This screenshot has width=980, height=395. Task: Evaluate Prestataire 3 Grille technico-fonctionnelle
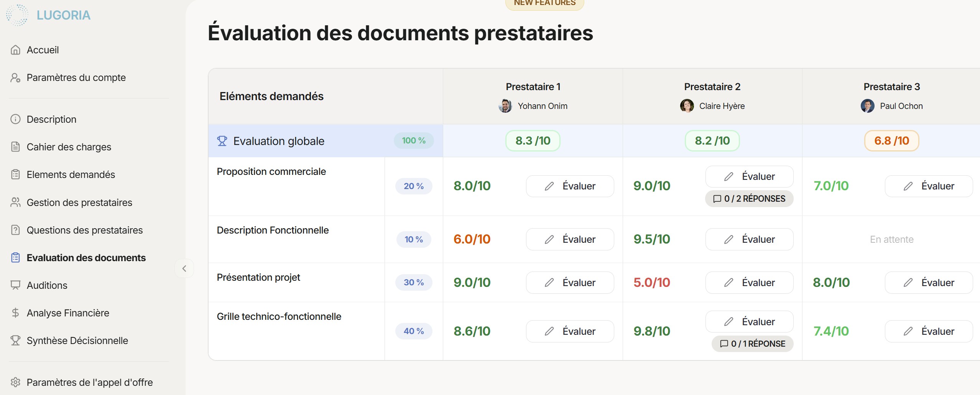929,331
